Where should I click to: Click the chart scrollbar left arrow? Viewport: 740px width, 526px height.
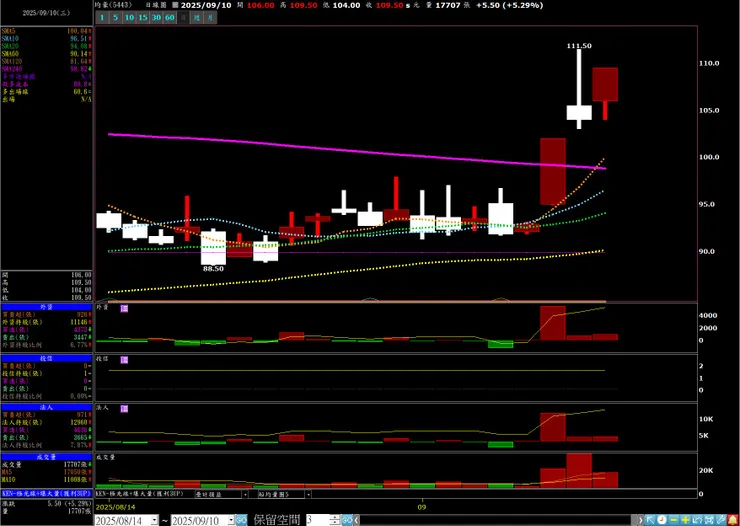(x=357, y=520)
